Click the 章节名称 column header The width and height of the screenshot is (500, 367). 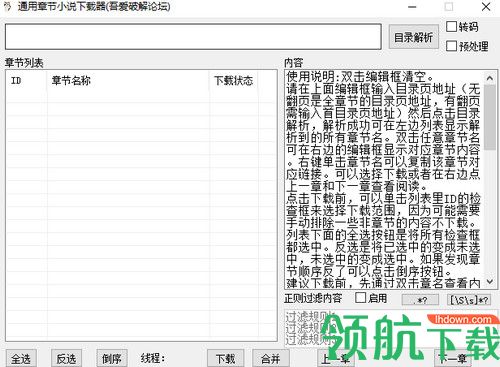pos(128,81)
